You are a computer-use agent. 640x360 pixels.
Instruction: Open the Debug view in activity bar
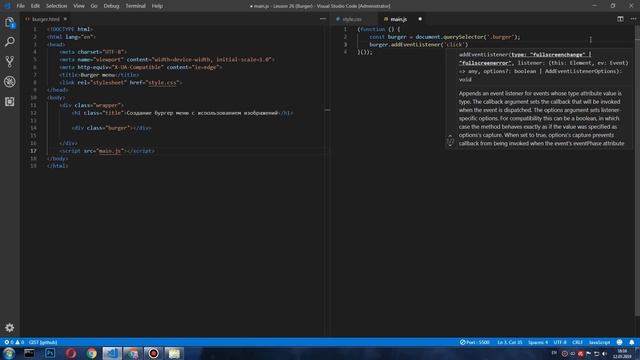pyautogui.click(x=10, y=82)
